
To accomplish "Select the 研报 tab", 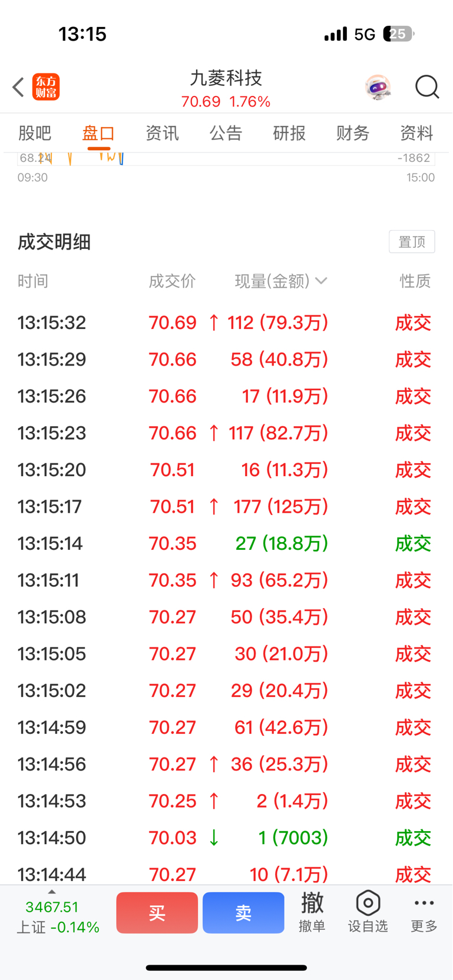I will pos(289,133).
